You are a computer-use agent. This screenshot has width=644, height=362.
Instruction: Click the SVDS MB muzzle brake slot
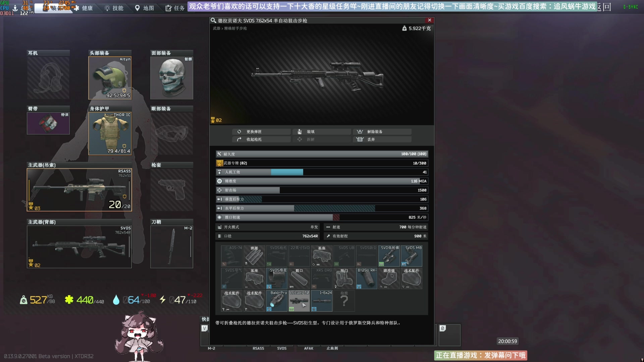pyautogui.click(x=412, y=256)
